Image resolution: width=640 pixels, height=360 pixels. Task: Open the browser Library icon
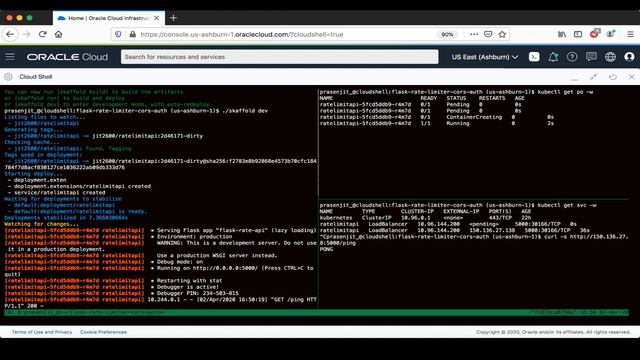tap(562, 34)
